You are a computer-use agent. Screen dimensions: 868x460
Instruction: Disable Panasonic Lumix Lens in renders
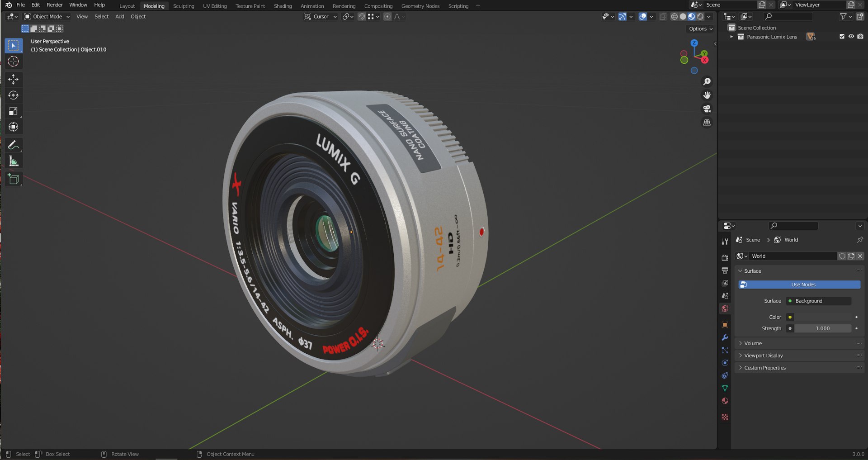pos(860,37)
